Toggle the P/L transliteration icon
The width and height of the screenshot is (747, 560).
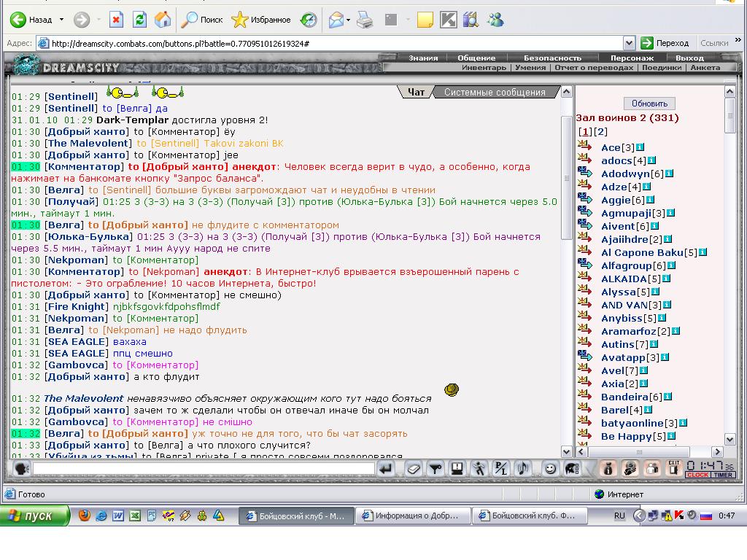(x=500, y=469)
